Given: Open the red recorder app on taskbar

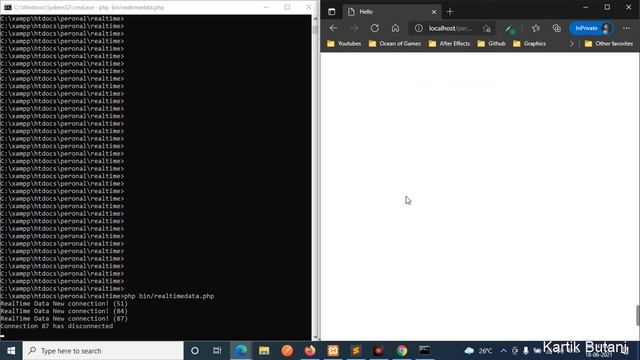Looking at the screenshot, I should 379,351.
